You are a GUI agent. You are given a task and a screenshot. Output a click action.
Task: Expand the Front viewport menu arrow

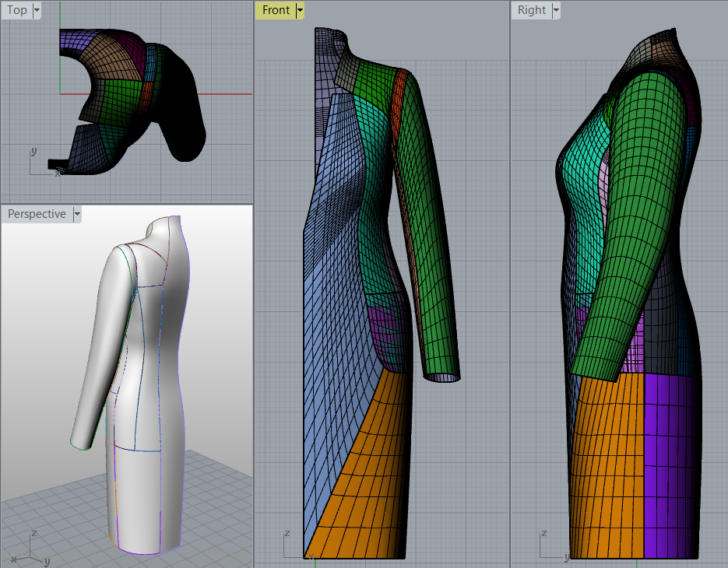tap(300, 10)
